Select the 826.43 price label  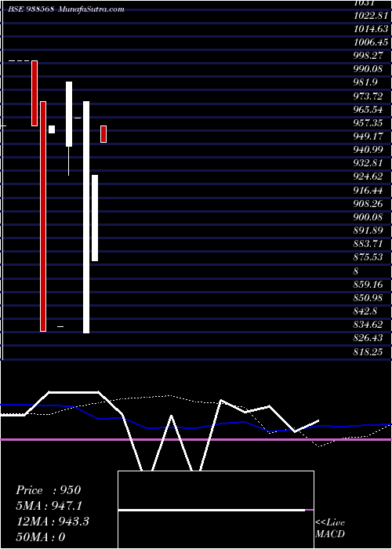(368, 338)
